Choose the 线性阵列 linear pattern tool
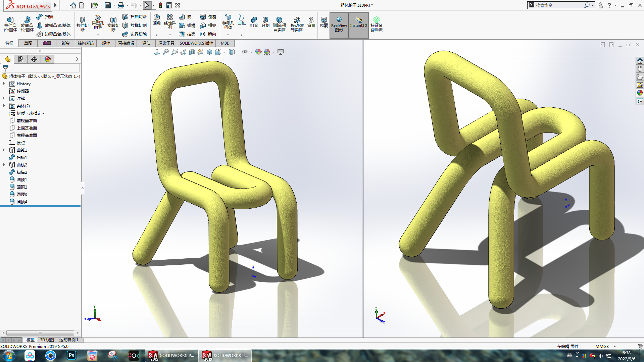This screenshot has width=644, height=362. [x=170, y=22]
